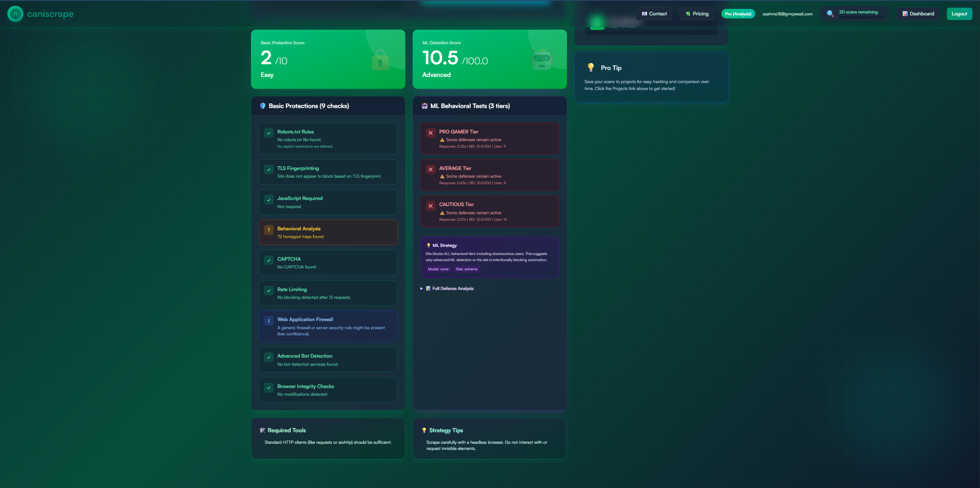Click the AVERAGE Tier result card

pos(489,175)
